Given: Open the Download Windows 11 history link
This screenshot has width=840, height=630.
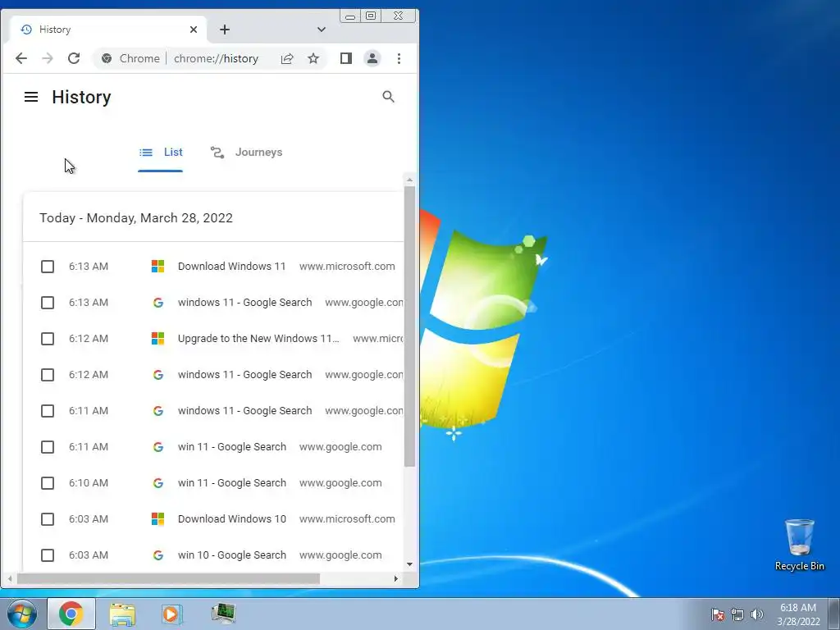Looking at the screenshot, I should tap(232, 267).
